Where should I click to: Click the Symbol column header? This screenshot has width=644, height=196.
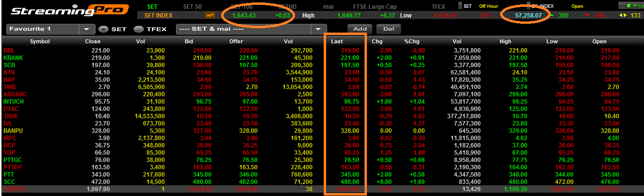click(x=40, y=41)
